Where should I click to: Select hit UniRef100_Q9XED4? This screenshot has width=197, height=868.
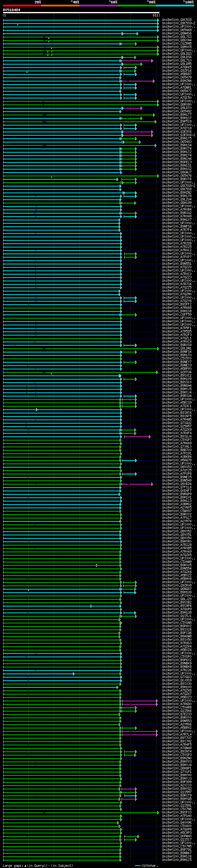(177, 484)
